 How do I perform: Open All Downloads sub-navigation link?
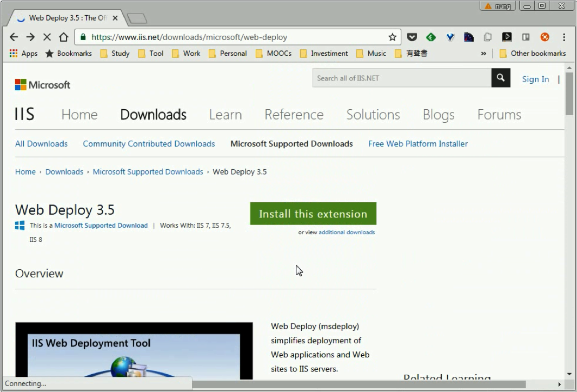[x=41, y=144]
